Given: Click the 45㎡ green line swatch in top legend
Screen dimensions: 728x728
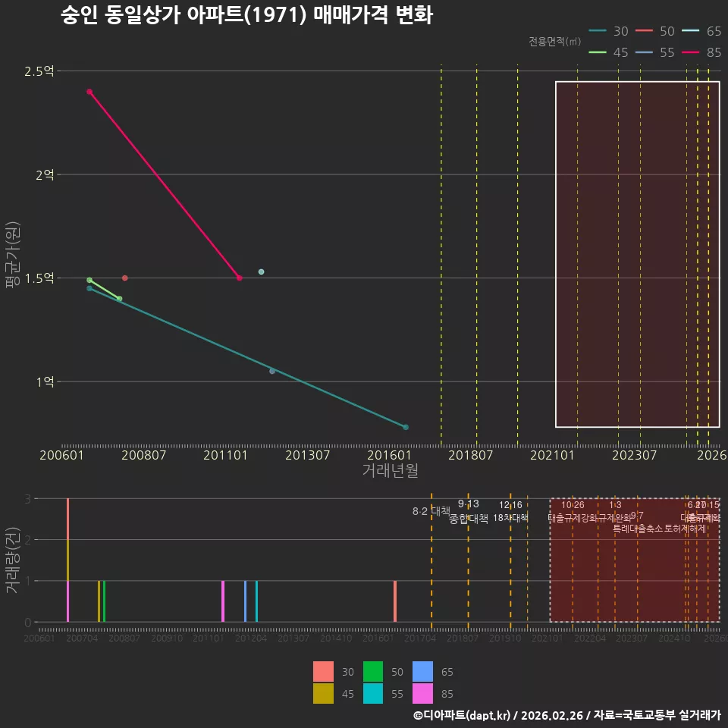Looking at the screenshot, I should 598,52.
